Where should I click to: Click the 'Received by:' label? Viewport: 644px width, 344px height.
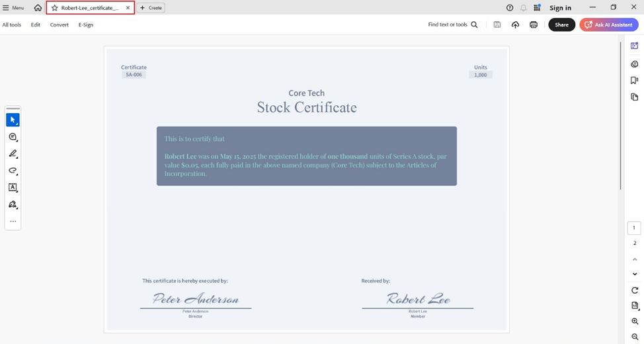pos(376,280)
